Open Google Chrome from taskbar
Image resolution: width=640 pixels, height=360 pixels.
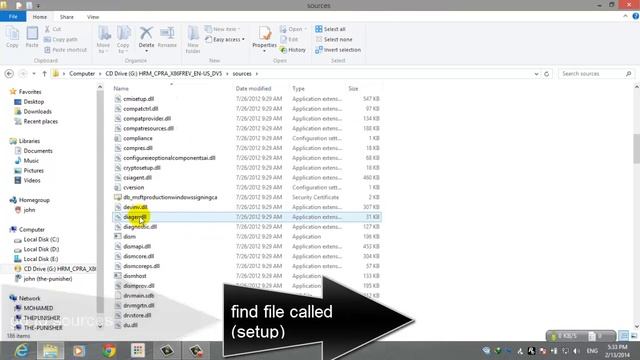coord(109,351)
